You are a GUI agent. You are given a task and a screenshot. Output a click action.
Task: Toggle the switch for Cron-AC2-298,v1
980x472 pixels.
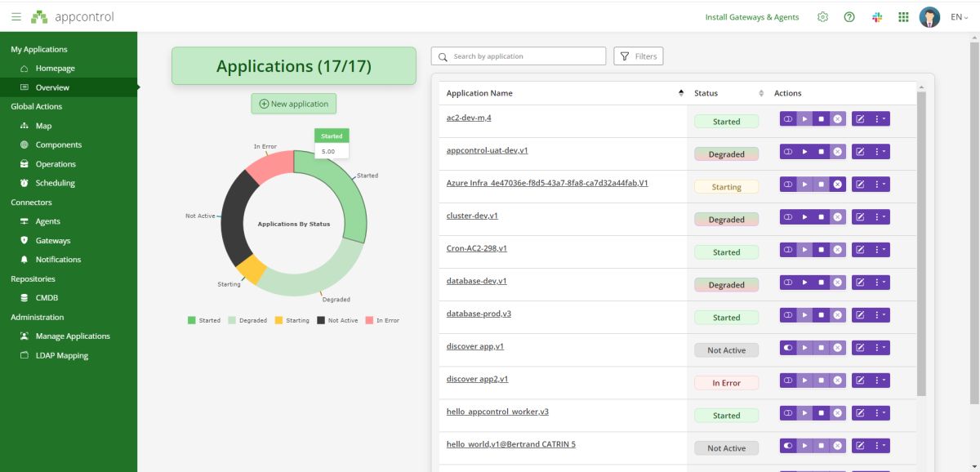[x=788, y=250]
